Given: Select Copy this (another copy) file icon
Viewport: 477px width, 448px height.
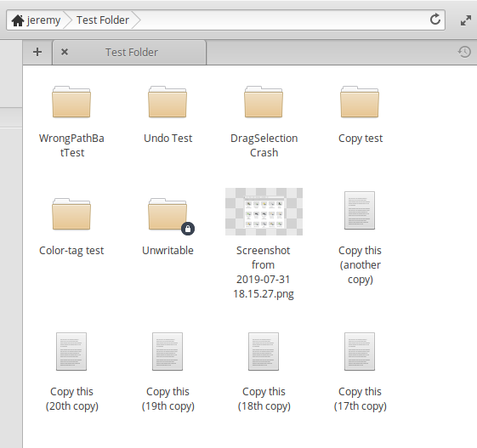Looking at the screenshot, I should (360, 210).
